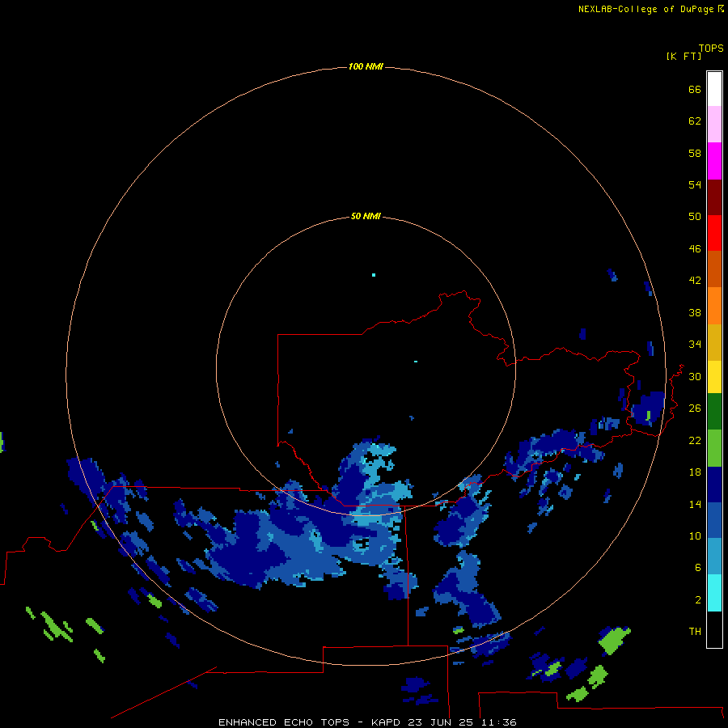Click the 54 legend value
This screenshot has height=728, width=728.
pyautogui.click(x=695, y=184)
